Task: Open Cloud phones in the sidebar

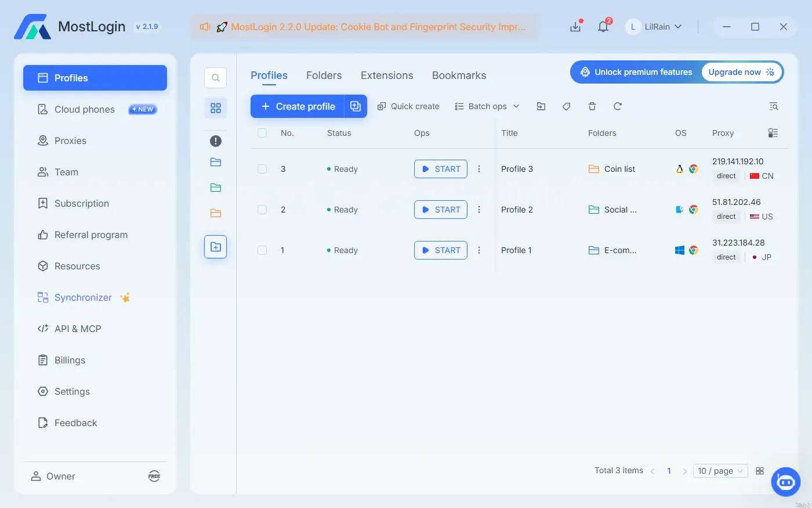Action: pos(95,109)
